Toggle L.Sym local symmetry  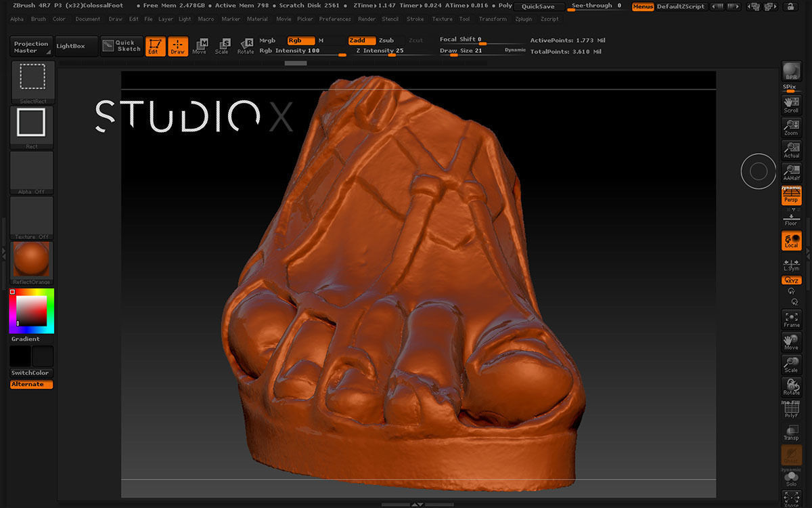[791, 265]
